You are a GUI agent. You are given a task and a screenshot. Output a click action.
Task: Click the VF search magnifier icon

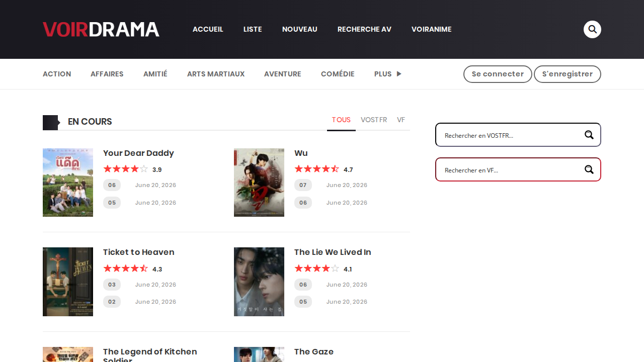click(x=589, y=169)
